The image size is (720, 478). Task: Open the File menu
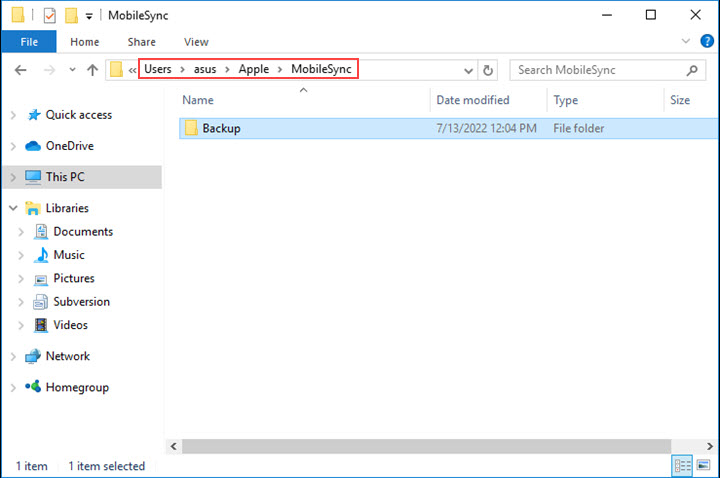coord(29,42)
